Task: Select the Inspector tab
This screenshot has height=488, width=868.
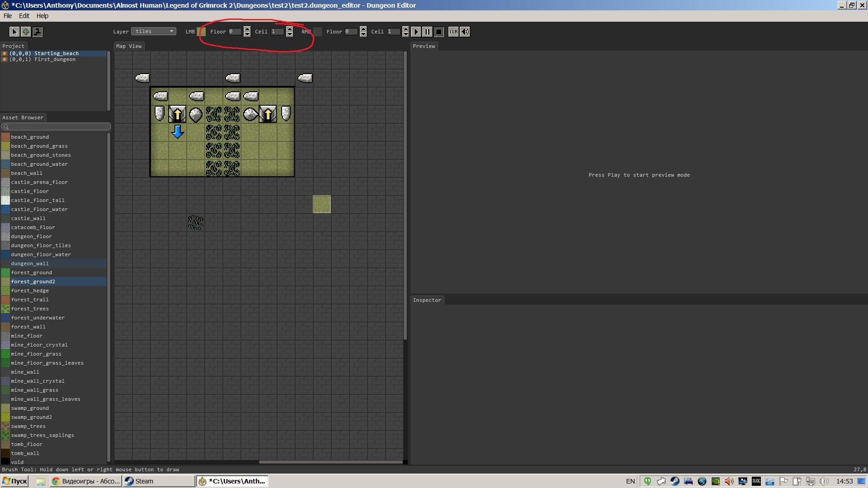Action: point(427,300)
